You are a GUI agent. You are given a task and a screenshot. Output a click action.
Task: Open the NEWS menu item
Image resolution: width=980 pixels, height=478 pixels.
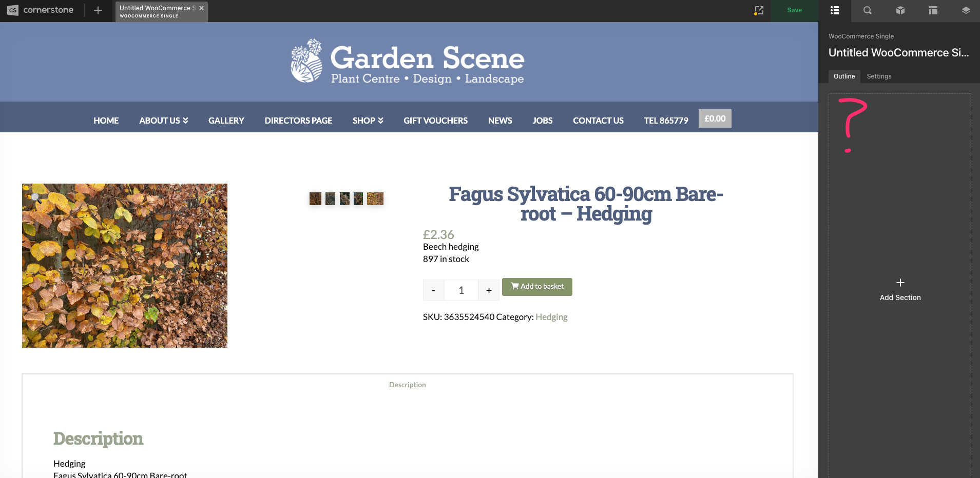(499, 121)
